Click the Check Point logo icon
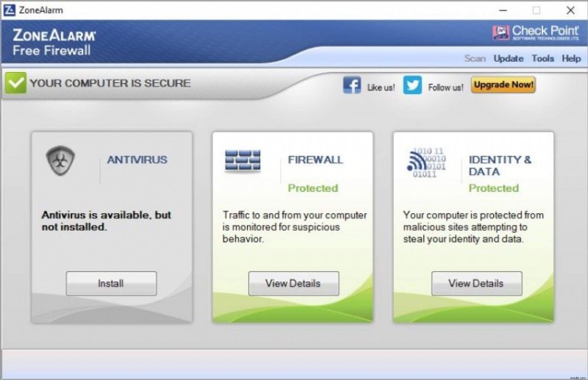588x380 pixels. 501,32
